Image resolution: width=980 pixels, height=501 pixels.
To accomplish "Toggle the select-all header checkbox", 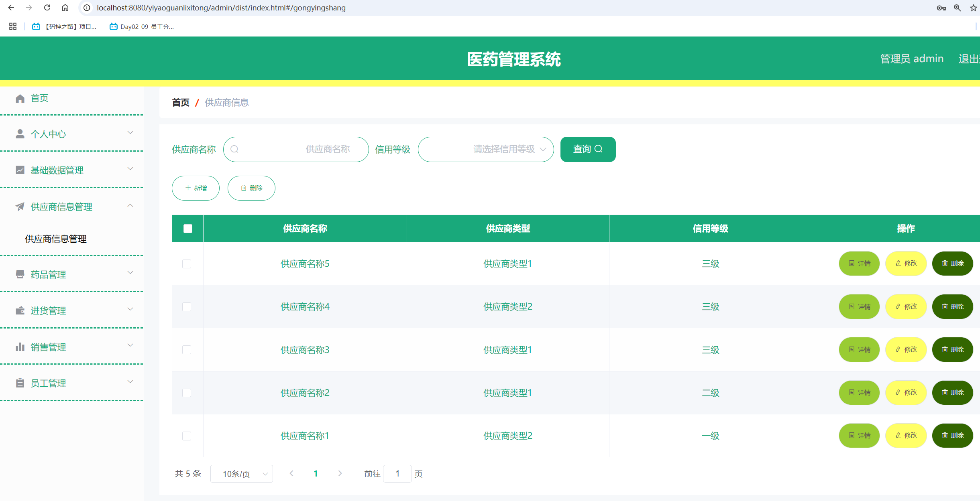I will (x=187, y=229).
